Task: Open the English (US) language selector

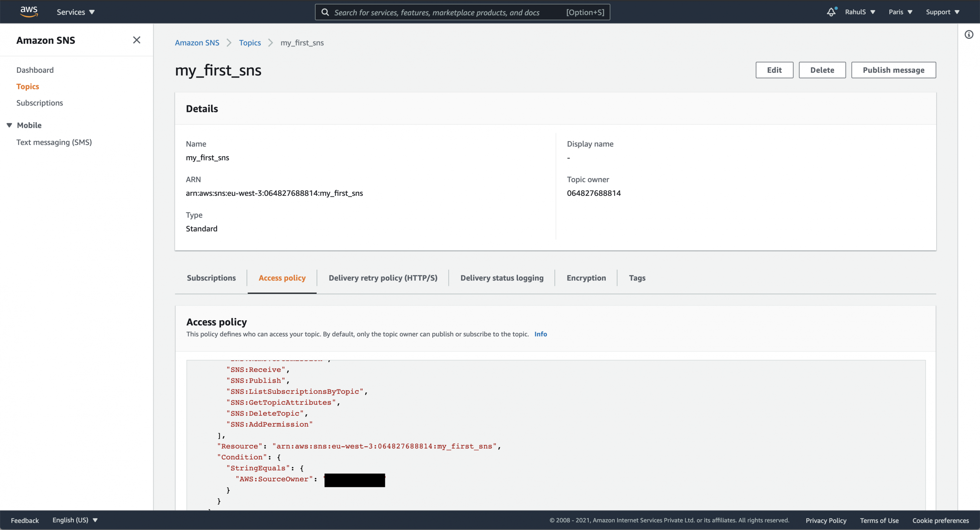Action: coord(75,520)
